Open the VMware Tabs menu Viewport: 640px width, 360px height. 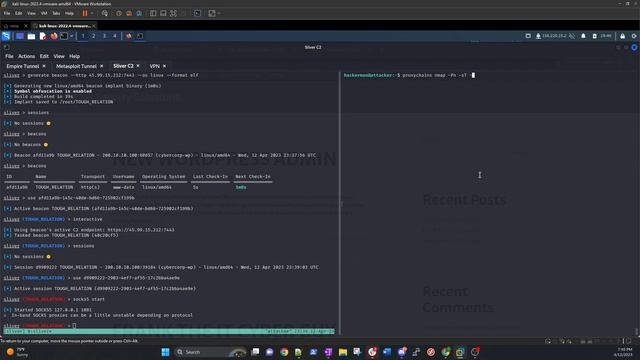pos(56,13)
